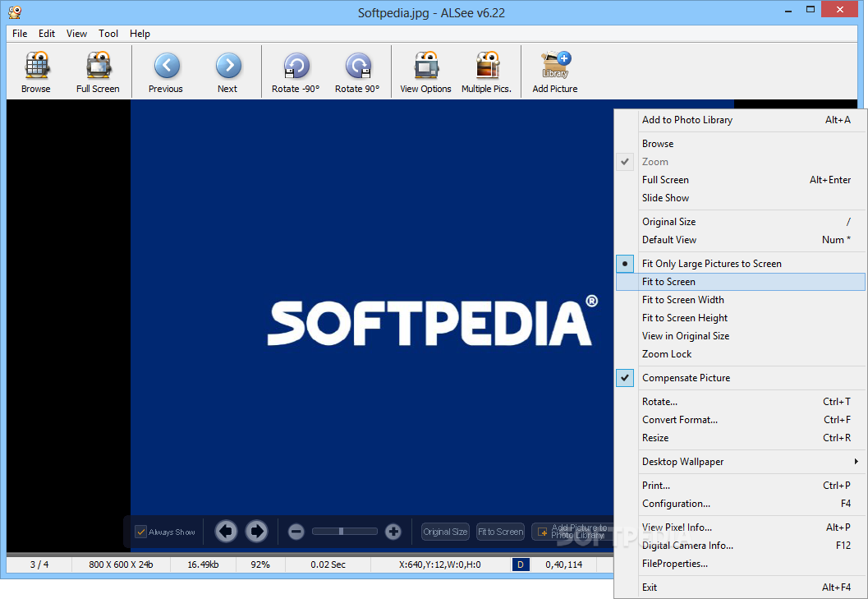Choose Exit in context menu
This screenshot has width=868, height=599.
(x=740, y=587)
